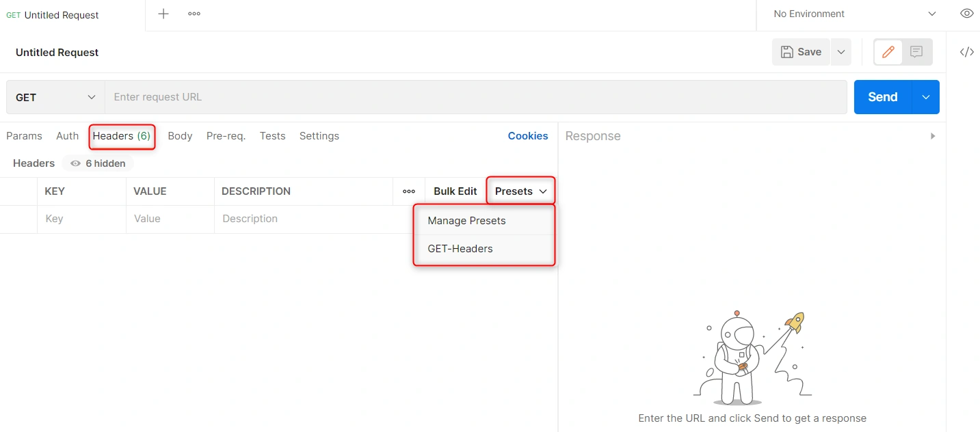Open the code snippet panel icon
Screen dimensions: 980x432
tap(966, 52)
